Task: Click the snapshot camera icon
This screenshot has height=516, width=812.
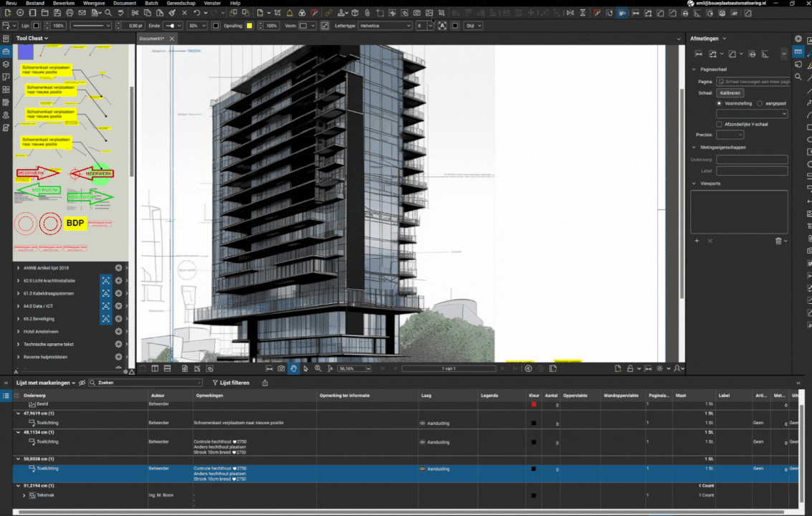Action: coord(281,368)
